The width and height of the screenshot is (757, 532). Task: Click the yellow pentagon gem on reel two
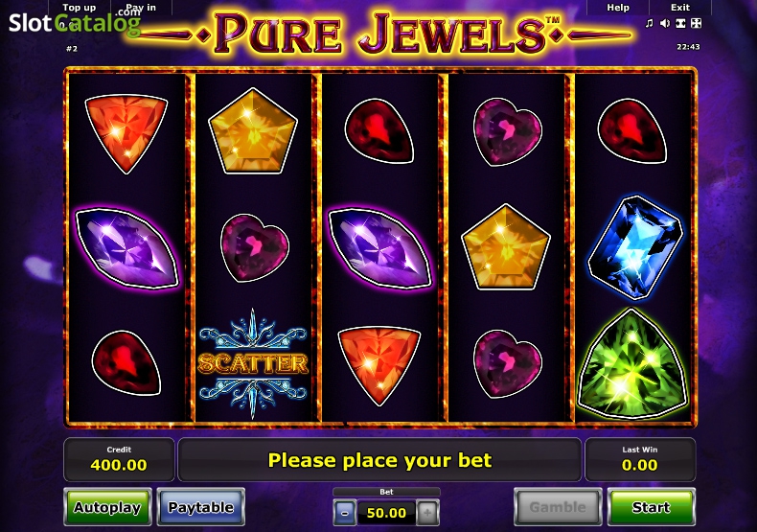pos(253,131)
